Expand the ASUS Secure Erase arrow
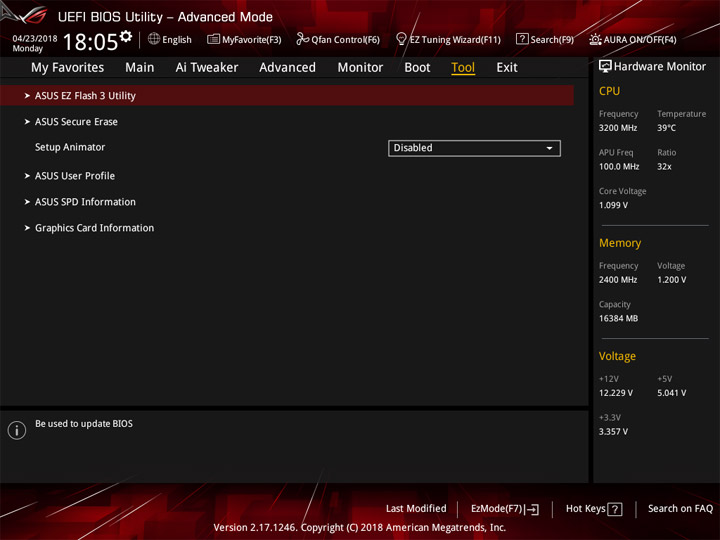The image size is (720, 540). pos(27,122)
